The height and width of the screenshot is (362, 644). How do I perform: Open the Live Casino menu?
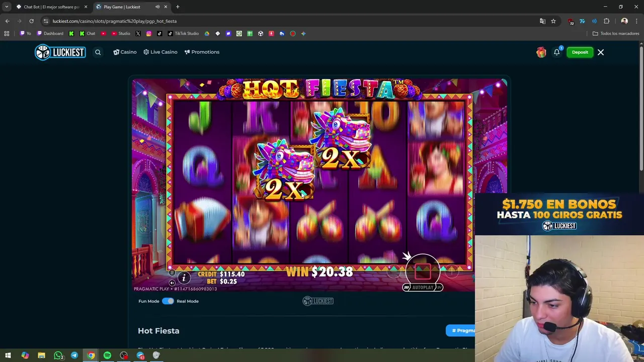click(x=160, y=52)
